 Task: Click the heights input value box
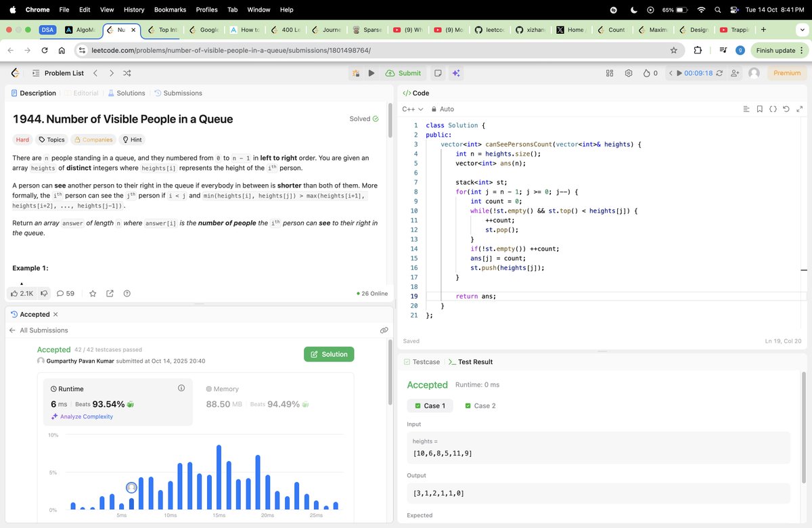(x=598, y=447)
